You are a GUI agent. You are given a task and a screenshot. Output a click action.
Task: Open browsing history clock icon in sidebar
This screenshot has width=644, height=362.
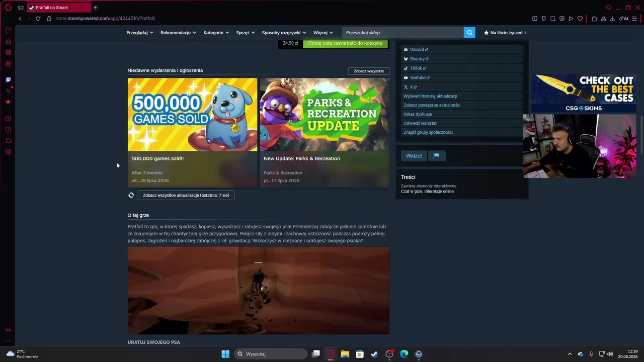click(x=8, y=130)
